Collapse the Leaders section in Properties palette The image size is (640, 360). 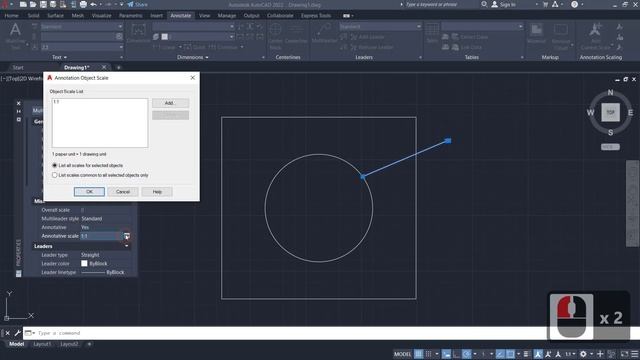[126, 246]
